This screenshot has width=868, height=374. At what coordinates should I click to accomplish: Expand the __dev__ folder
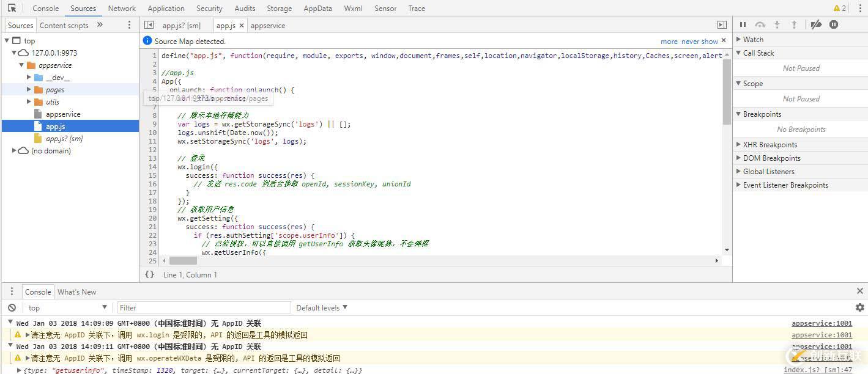pos(29,78)
